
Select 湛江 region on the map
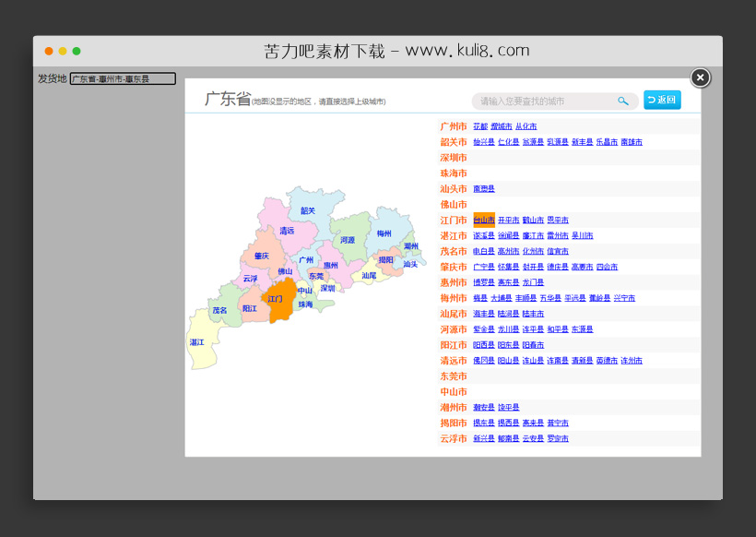pos(197,342)
